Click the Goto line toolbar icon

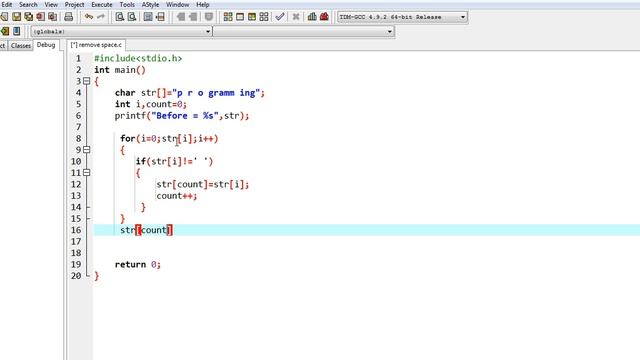click(x=160, y=17)
